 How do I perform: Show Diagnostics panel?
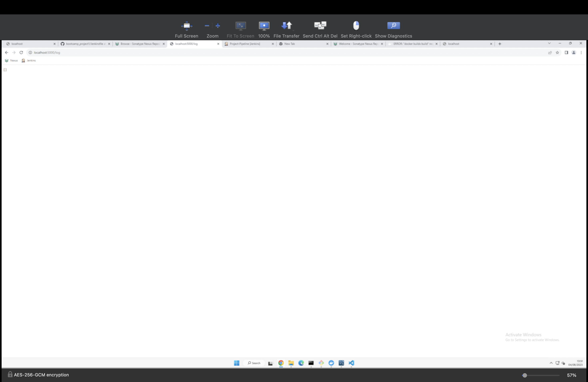click(393, 26)
